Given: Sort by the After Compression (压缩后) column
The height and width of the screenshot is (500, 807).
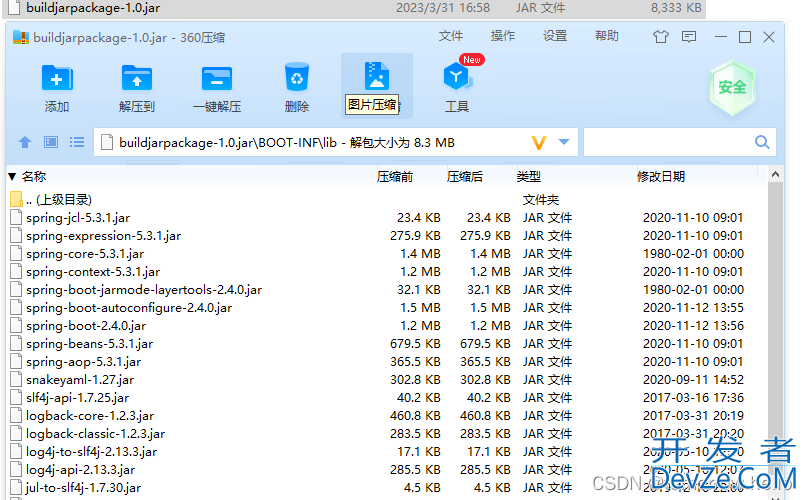Looking at the screenshot, I should (465, 177).
